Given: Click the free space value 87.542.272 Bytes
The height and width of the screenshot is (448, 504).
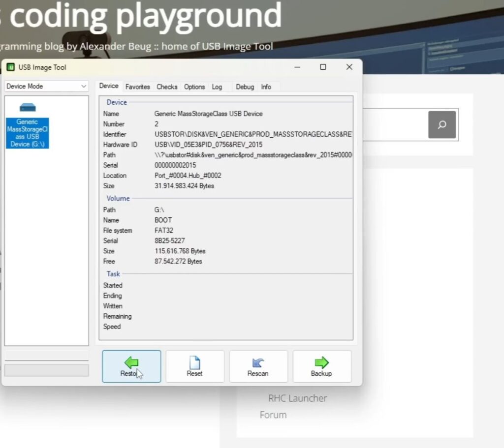Looking at the screenshot, I should coord(178,261).
